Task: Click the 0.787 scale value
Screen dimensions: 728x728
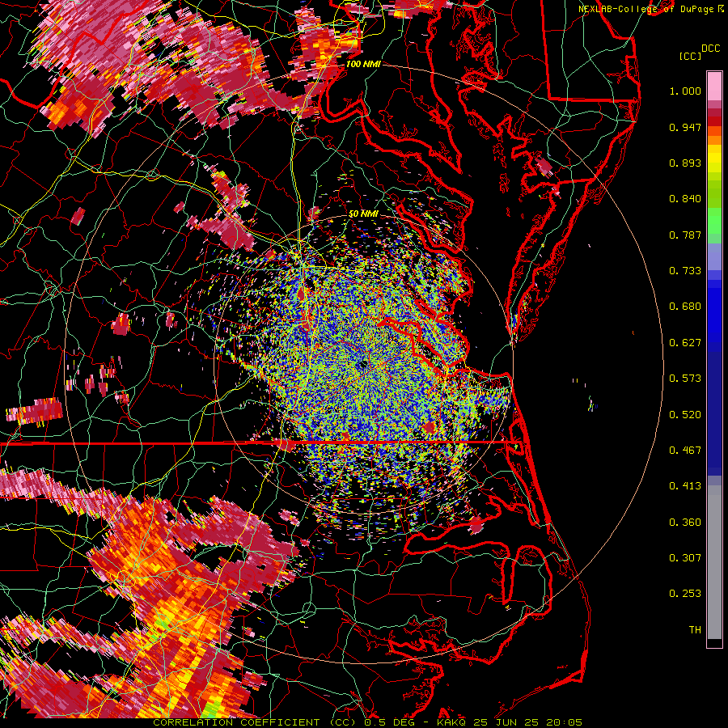Action: click(685, 235)
